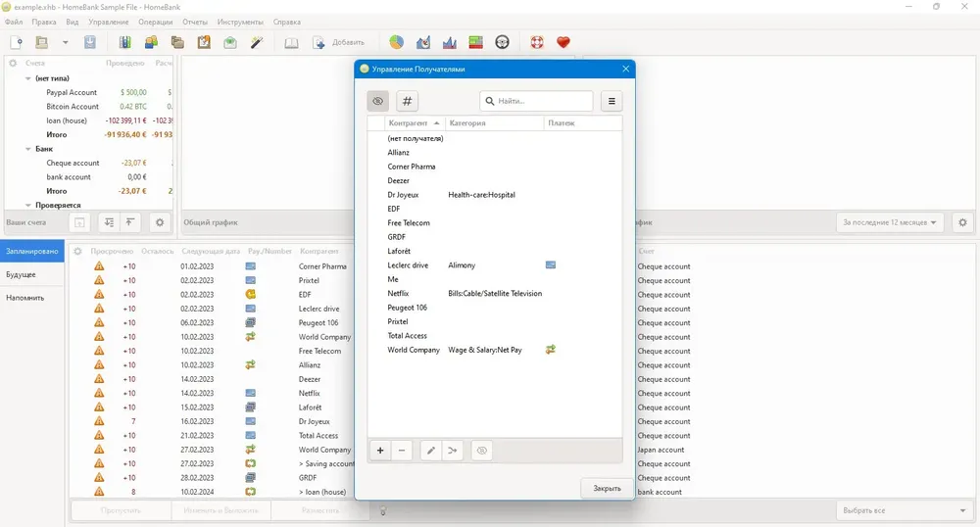This screenshot has height=527, width=980.
Task: Click the Закрыть button
Action: click(x=607, y=488)
